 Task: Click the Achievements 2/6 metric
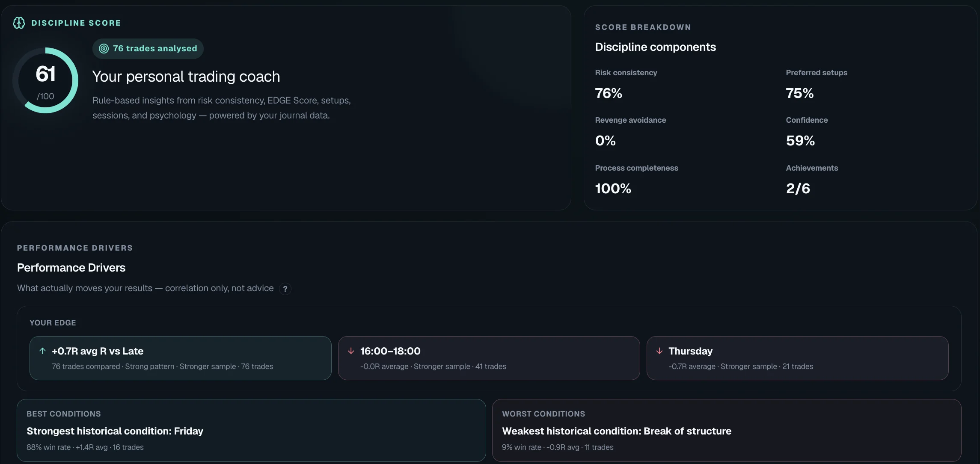812,179
